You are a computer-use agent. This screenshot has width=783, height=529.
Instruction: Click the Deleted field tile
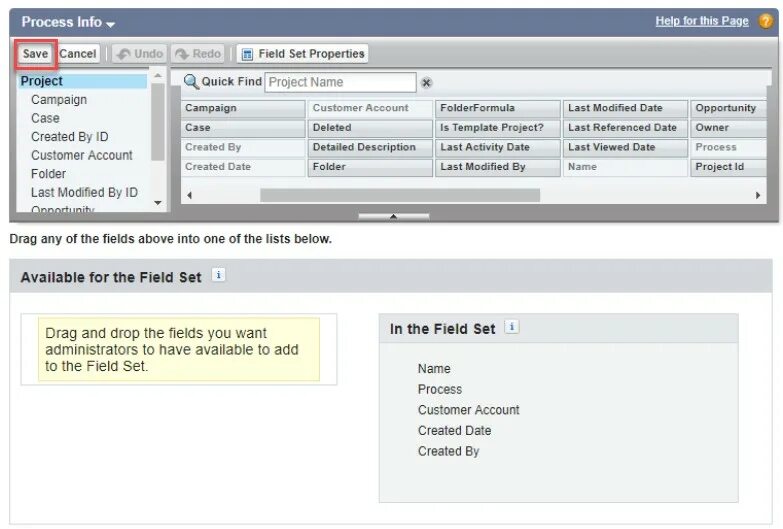point(371,128)
